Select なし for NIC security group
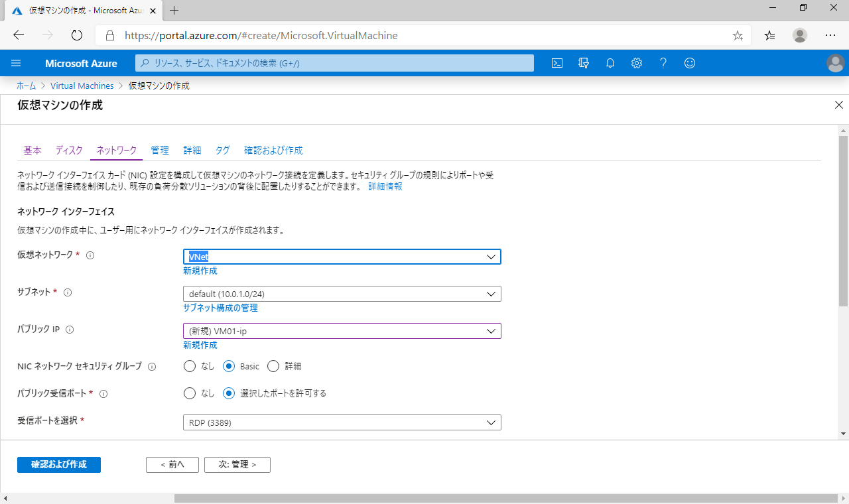 pos(190,366)
